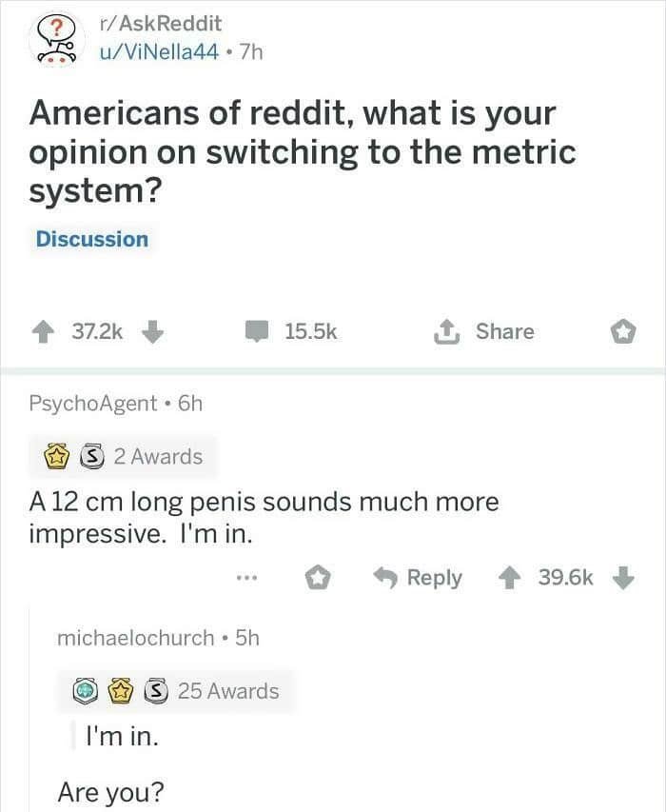View PsychoAgent's 2 Awards
The height and width of the screenshot is (812, 666).
[x=123, y=456]
